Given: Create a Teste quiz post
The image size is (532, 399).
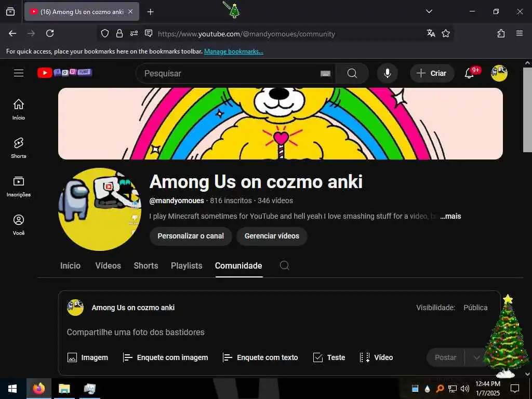Looking at the screenshot, I should (x=329, y=357).
